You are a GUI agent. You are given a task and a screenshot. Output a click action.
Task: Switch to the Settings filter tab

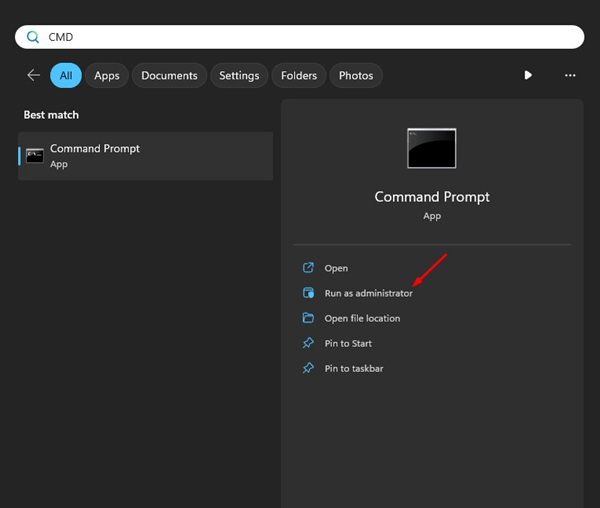tap(239, 75)
